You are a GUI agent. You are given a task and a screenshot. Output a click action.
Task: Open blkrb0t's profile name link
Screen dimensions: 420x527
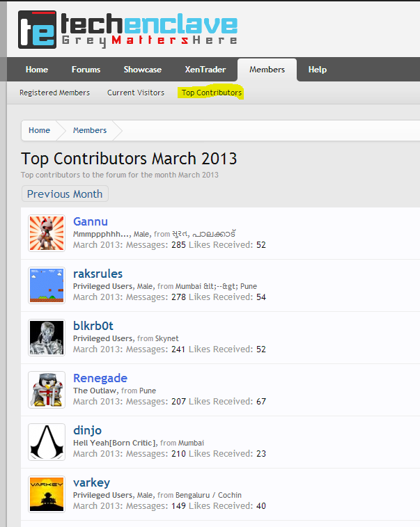pos(93,326)
